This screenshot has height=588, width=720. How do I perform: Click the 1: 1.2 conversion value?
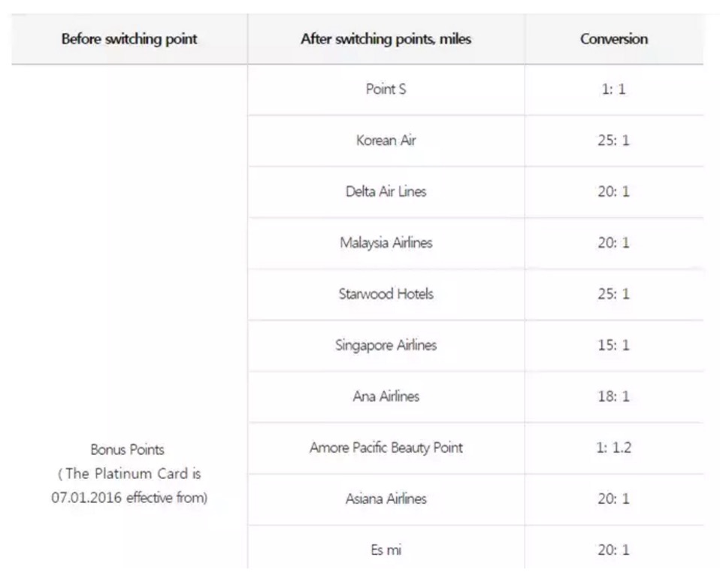[613, 447]
